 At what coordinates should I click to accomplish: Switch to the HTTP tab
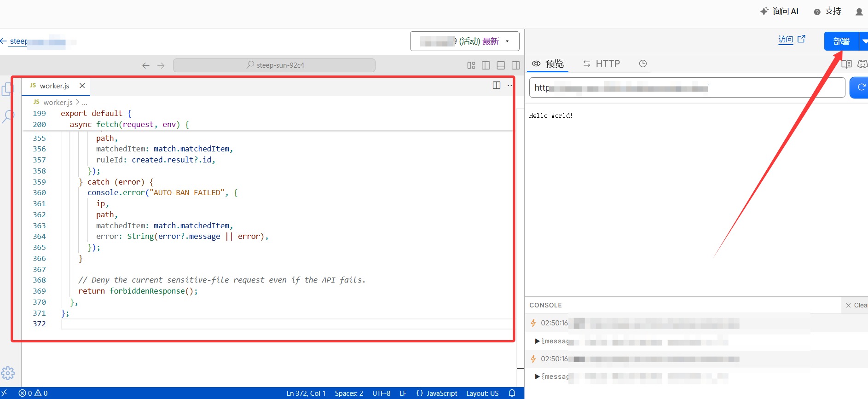point(602,64)
